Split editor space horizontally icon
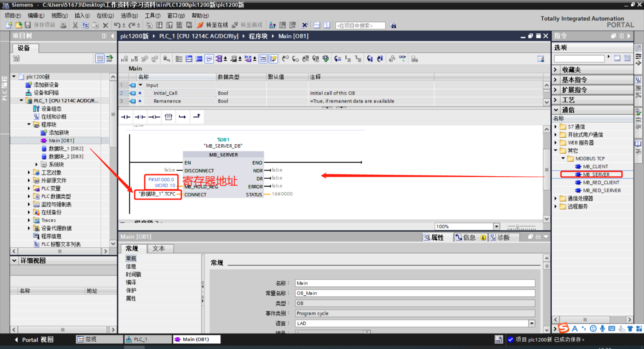 click(317, 25)
